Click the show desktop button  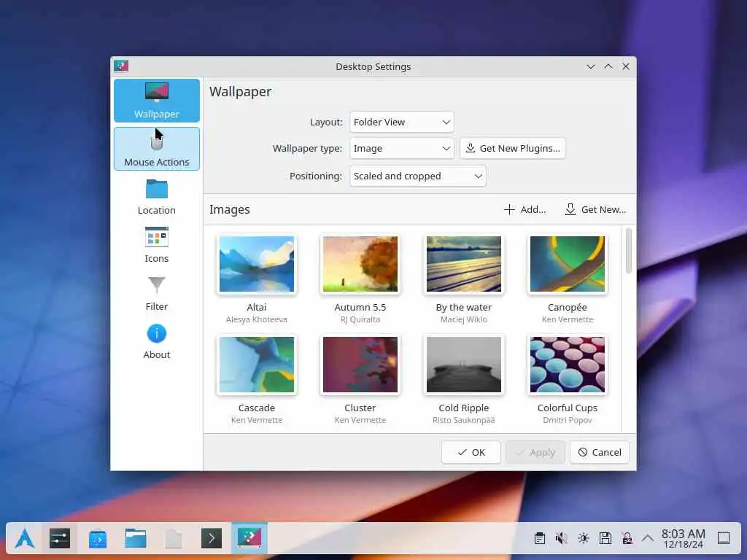pyautogui.click(x=724, y=539)
